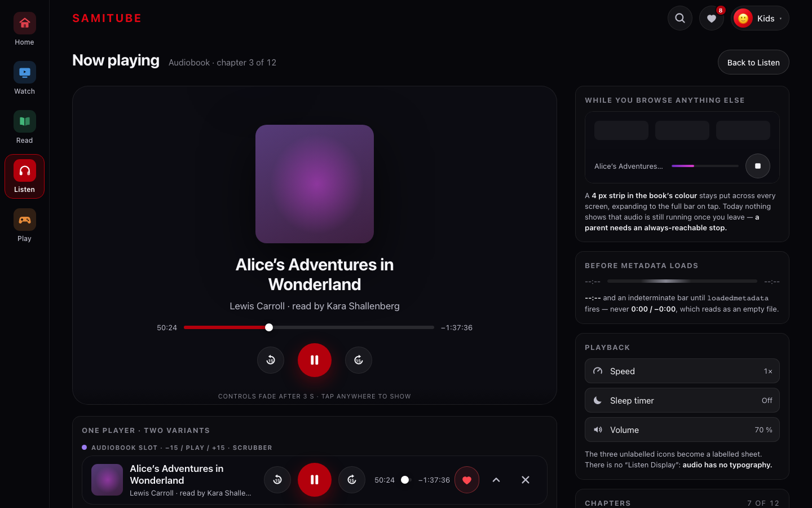Image resolution: width=812 pixels, height=508 pixels.
Task: Expand the audiobook slot bar with chevron
Action: tap(496, 480)
